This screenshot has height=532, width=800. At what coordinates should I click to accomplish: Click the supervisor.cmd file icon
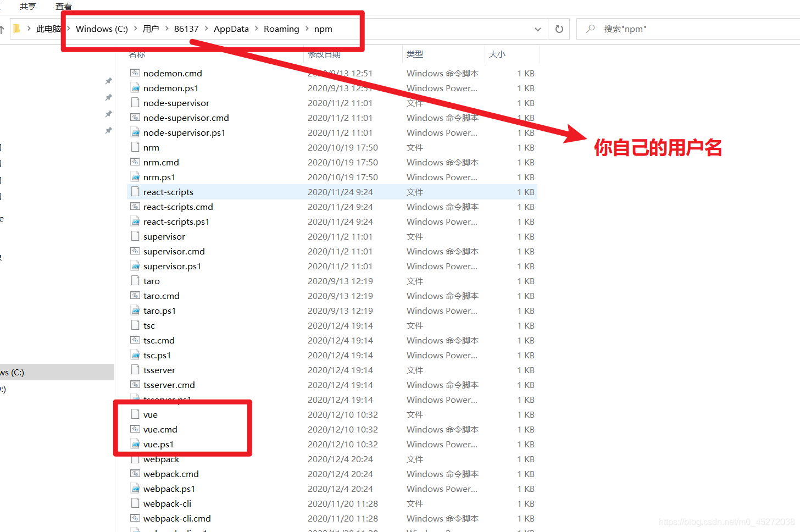tap(135, 251)
